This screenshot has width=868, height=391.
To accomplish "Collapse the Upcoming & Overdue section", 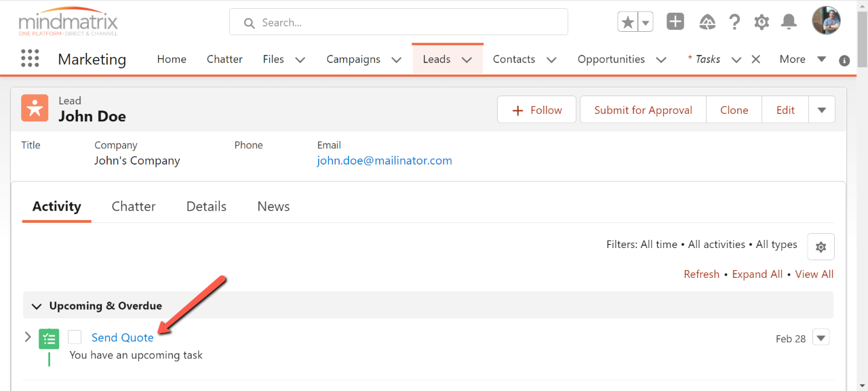I will pyautogui.click(x=37, y=306).
